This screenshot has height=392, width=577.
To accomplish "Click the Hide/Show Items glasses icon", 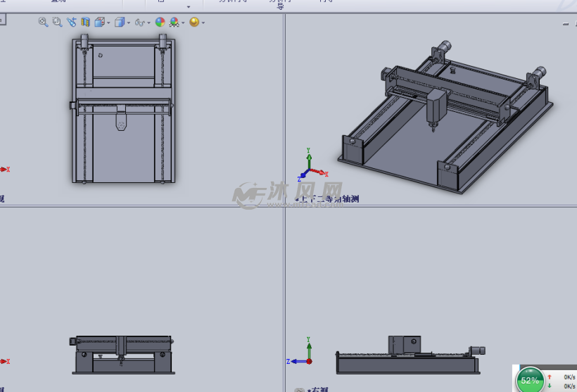I will [140, 23].
